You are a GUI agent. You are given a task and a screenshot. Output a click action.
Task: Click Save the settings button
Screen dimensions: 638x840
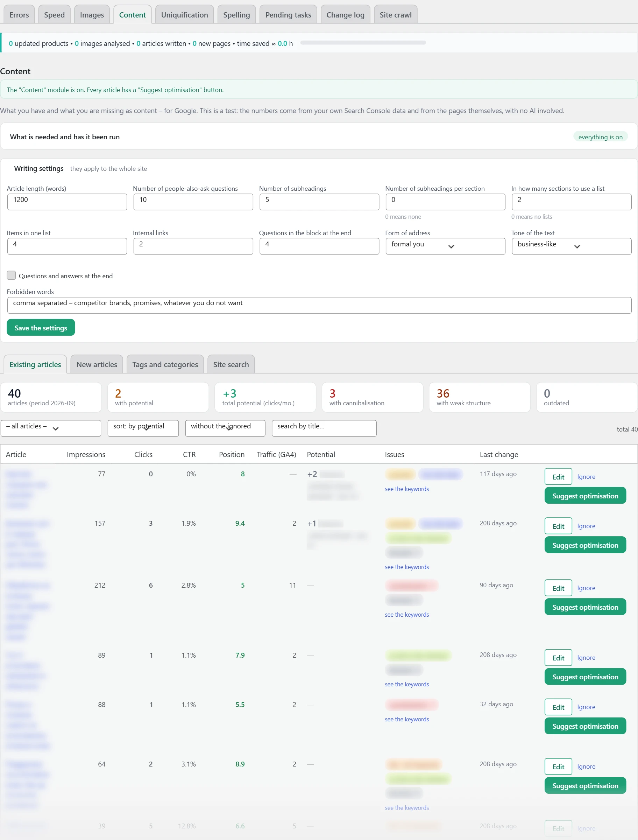click(41, 328)
